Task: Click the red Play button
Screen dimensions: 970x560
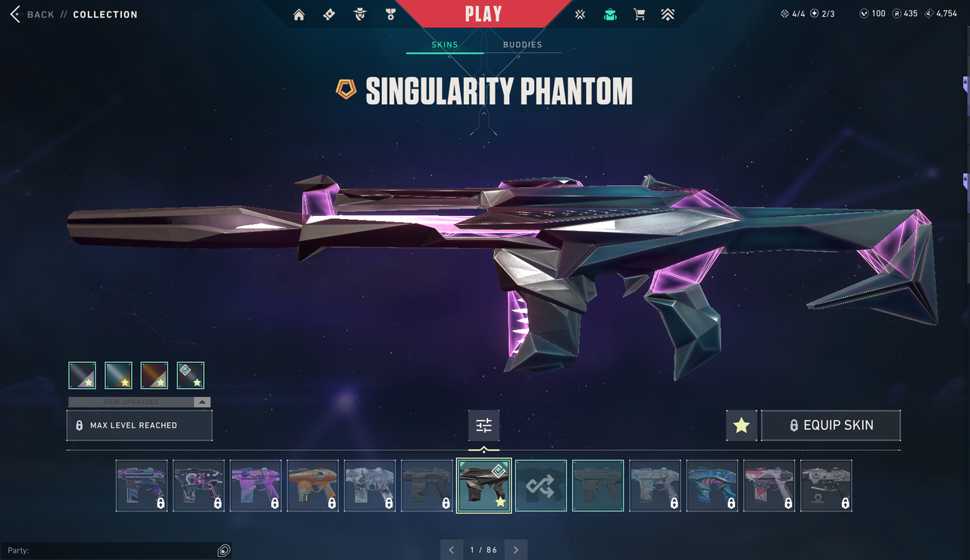Action: pyautogui.click(x=483, y=14)
